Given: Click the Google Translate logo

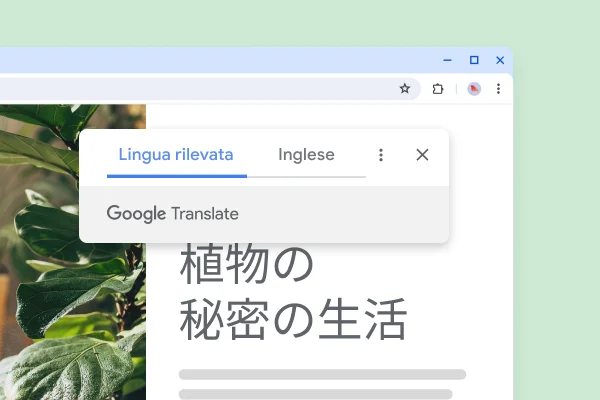Looking at the screenshot, I should click(x=173, y=213).
